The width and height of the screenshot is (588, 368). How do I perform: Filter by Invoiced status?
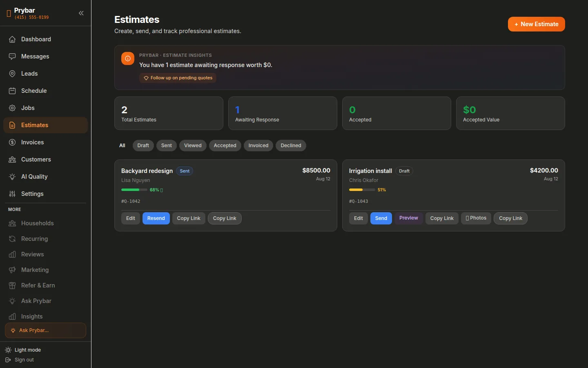(258, 146)
